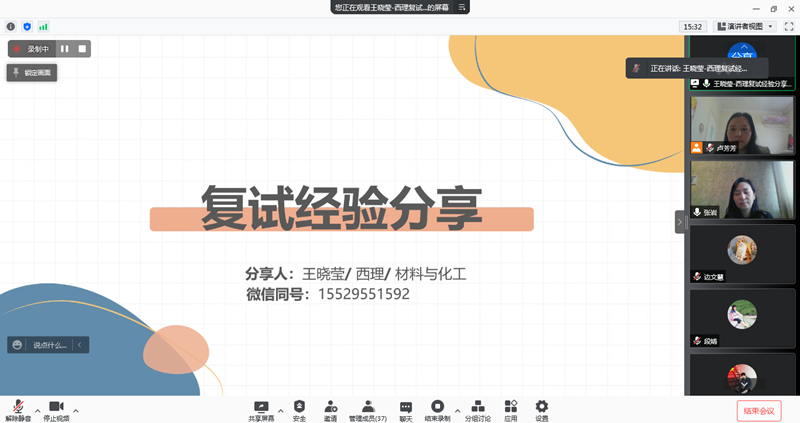Open the share screen icon
Viewport: 800px width, 423px height.
pos(262,407)
